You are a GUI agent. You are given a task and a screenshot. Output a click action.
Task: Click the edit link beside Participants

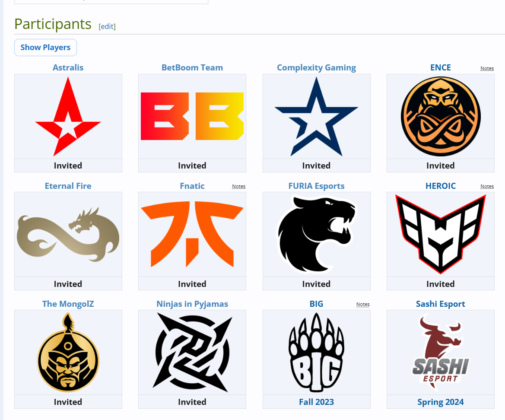coord(107,26)
